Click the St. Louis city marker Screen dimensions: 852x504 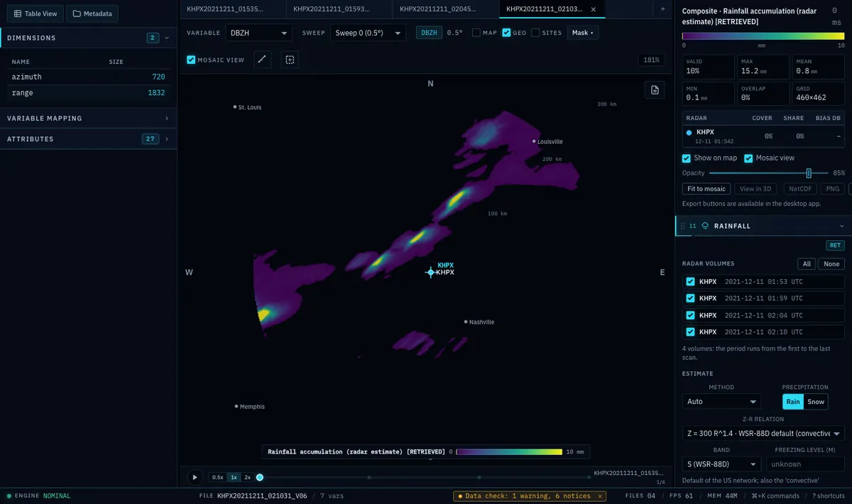235,107
